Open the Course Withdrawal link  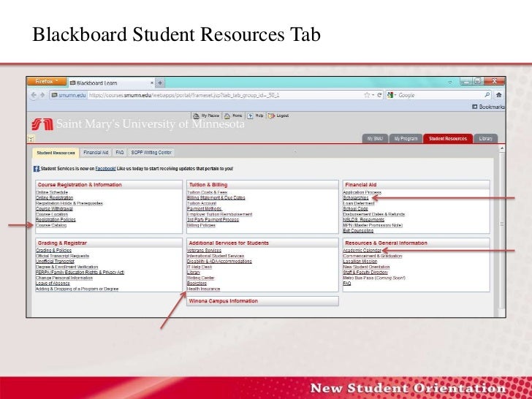54,209
